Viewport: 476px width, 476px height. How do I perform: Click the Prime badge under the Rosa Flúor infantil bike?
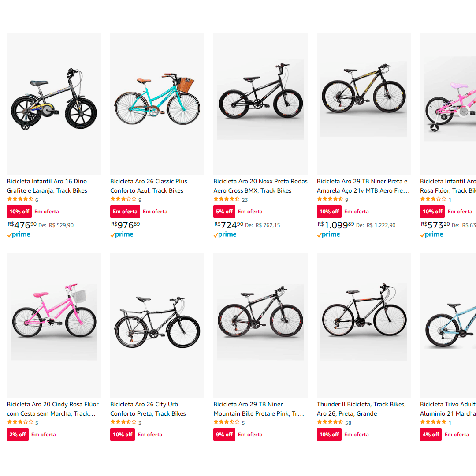coord(431,234)
